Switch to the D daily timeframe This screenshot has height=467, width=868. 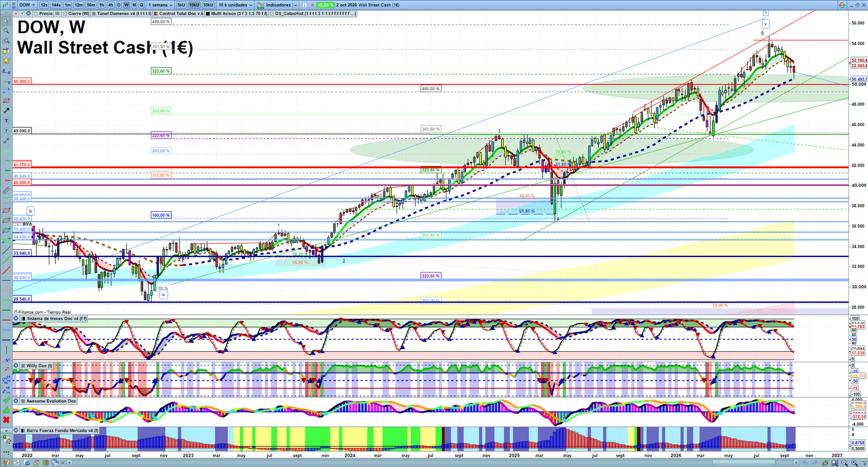pos(119,5)
